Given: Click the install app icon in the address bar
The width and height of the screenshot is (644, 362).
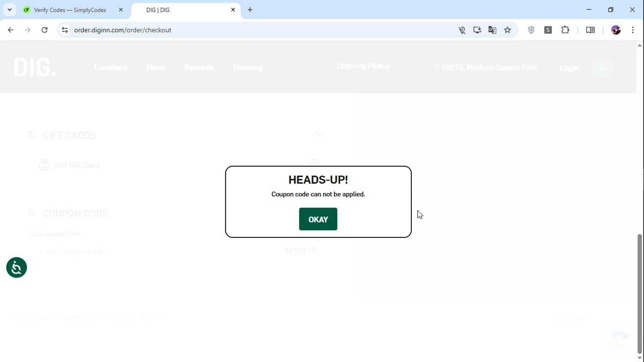Looking at the screenshot, I should click(477, 30).
